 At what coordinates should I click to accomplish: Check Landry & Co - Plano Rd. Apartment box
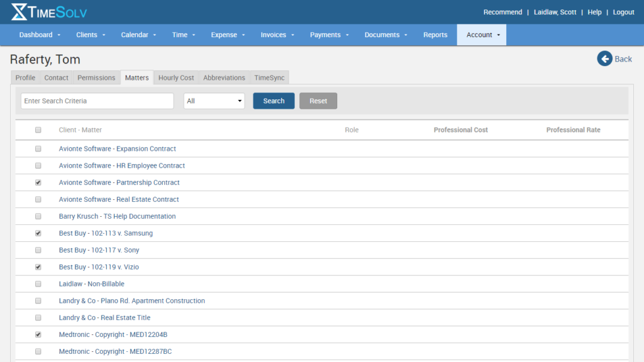38,300
